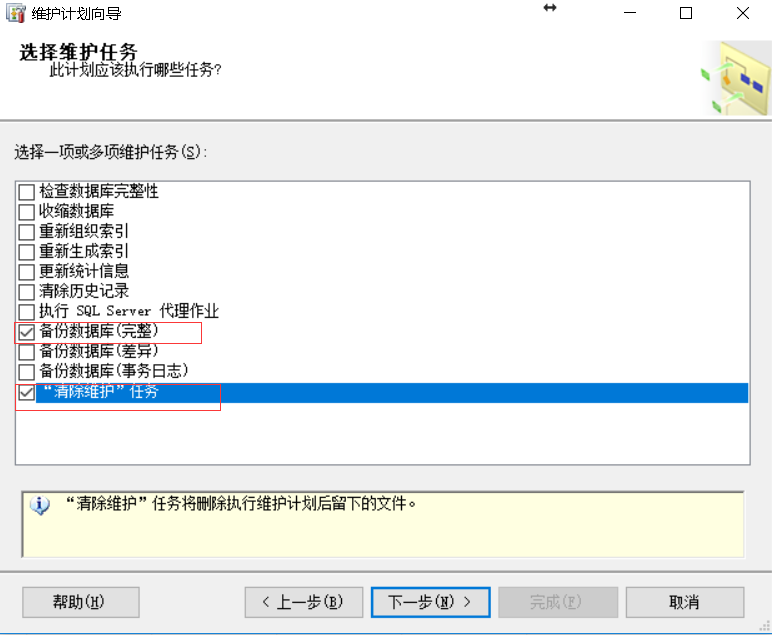Go back with 上一步(B) button
The height and width of the screenshot is (635, 772).
(x=304, y=602)
